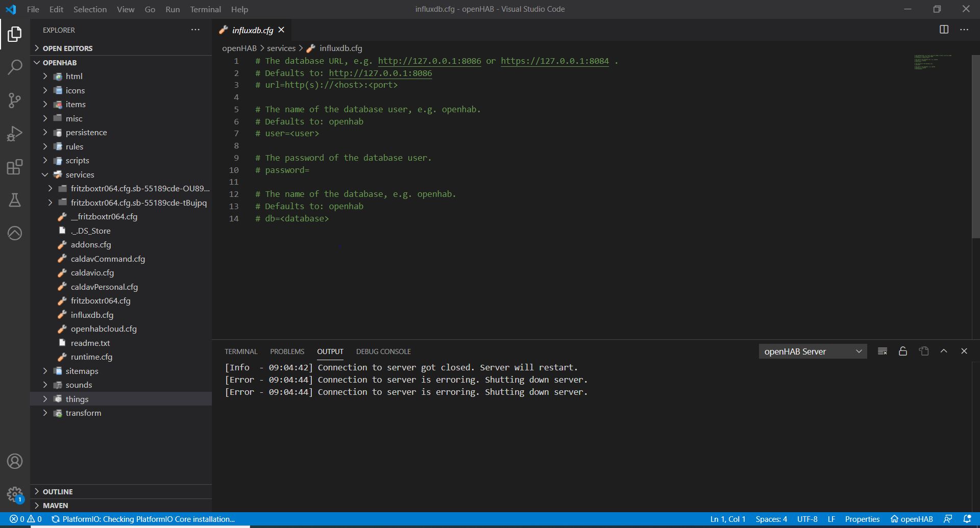Click the UTF-8 encoding status item
The image size is (980, 528).
(x=807, y=519)
